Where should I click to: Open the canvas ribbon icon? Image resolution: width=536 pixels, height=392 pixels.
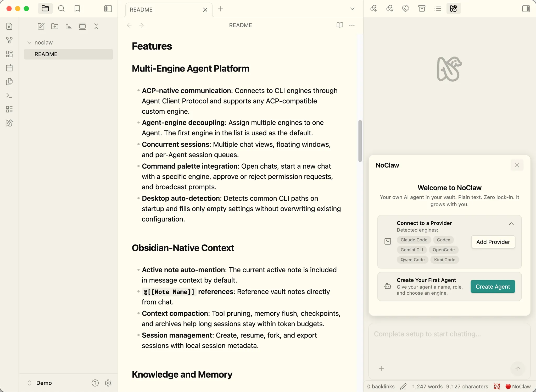9,54
